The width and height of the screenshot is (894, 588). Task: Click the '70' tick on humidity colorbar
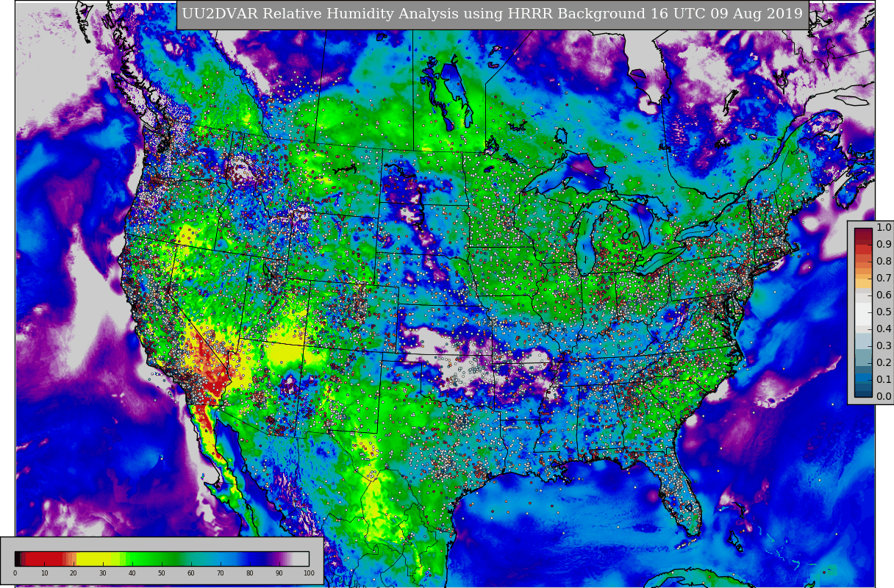[x=221, y=573]
